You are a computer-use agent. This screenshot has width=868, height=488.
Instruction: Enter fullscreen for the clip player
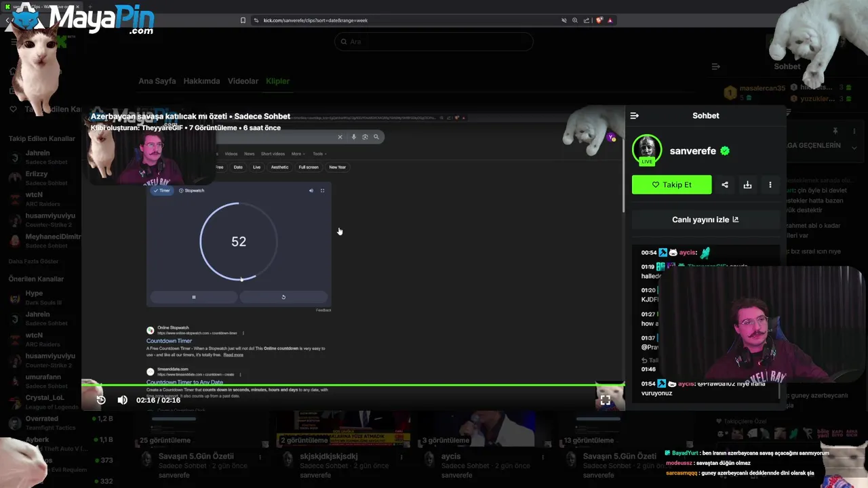click(606, 401)
